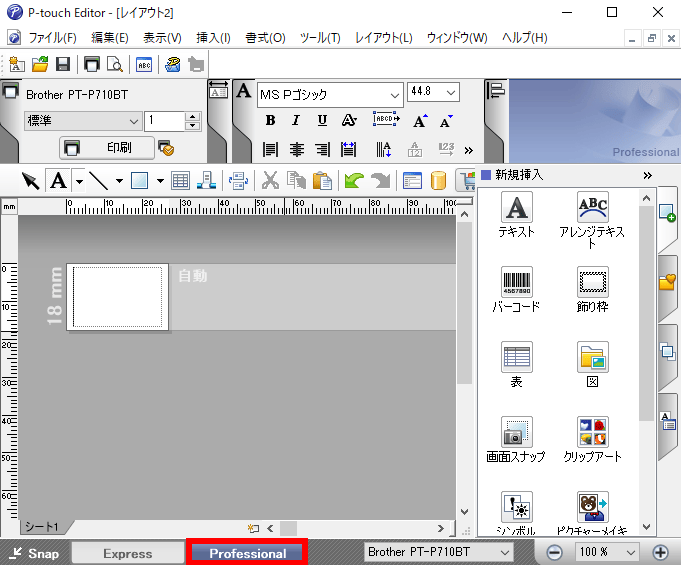Image resolution: width=681 pixels, height=565 pixels.
Task: Open the 編集(E) menu
Action: click(x=109, y=38)
